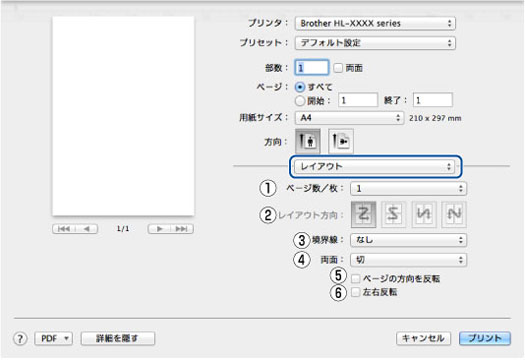The width and height of the screenshot is (525, 360).
Task: Open help with question mark button
Action: tap(20, 339)
